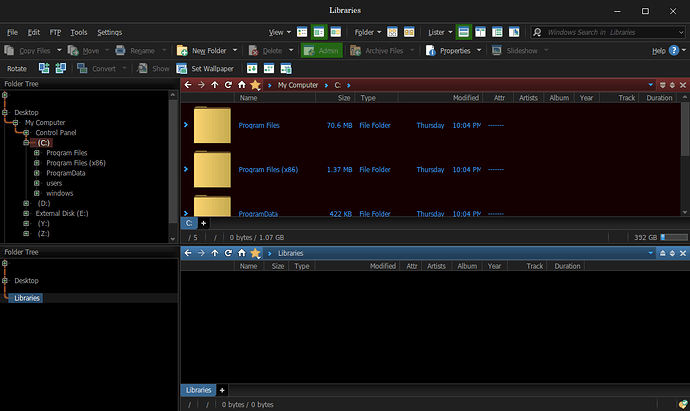This screenshot has width=690, height=411.
Task: Expand Program Files (x86) tree node
Action: pyautogui.click(x=37, y=163)
